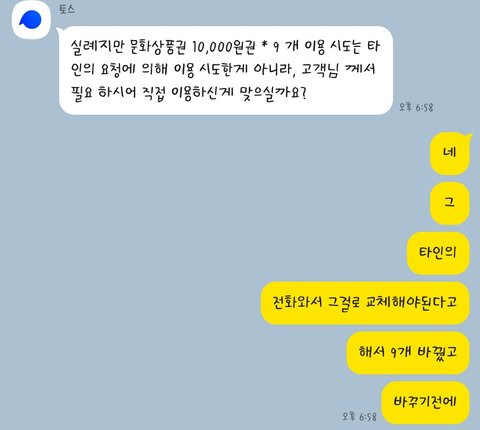Select the yellow 그 reply bubble
Image resolution: width=480 pixels, height=430 pixels.
point(450,203)
